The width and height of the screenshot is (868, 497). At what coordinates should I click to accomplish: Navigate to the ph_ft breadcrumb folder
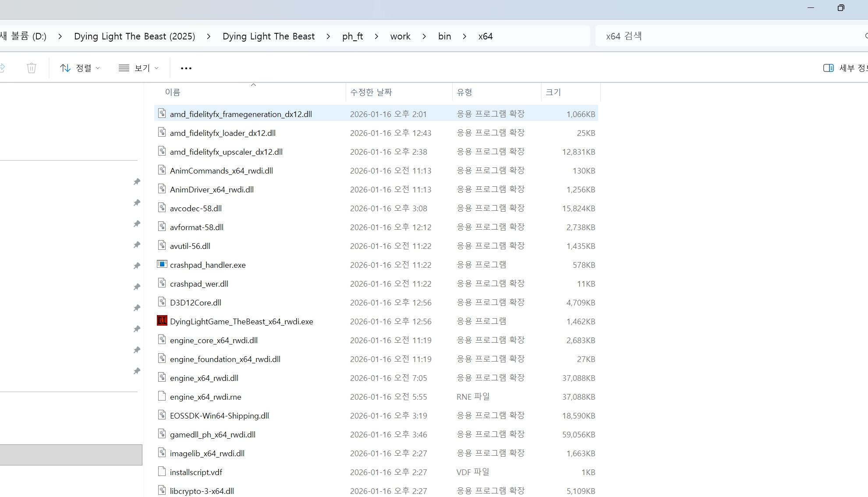tap(353, 36)
